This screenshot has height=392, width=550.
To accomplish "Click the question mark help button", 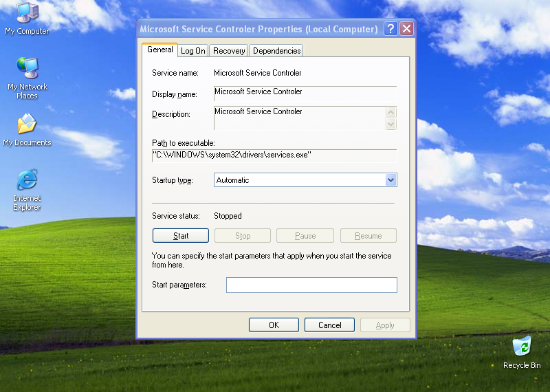I will click(390, 29).
